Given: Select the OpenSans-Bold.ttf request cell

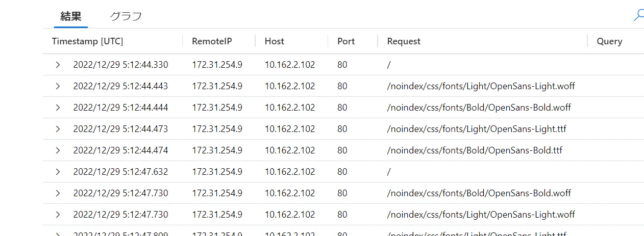Looking at the screenshot, I should pyautogui.click(x=475, y=150).
